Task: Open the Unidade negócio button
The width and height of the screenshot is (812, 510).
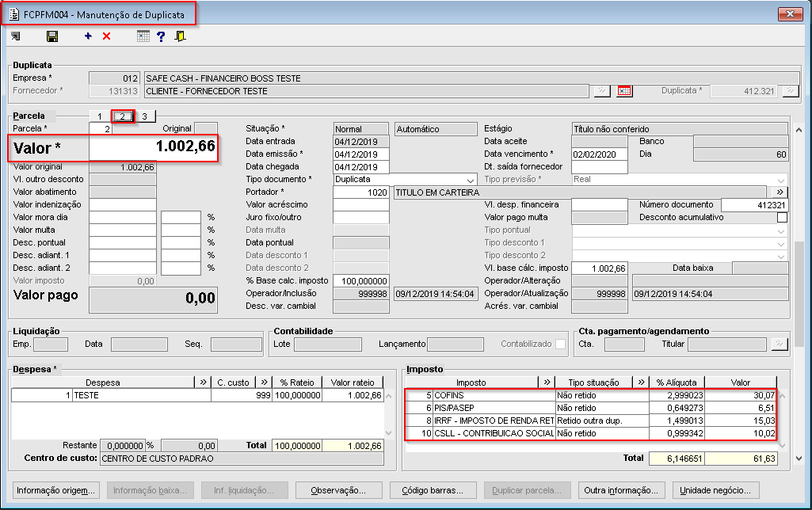Action: click(716, 490)
